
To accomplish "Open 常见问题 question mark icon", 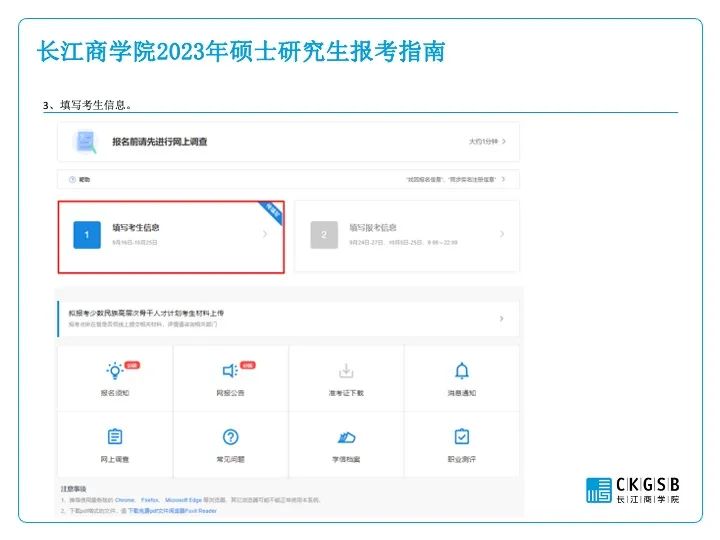I will [231, 437].
